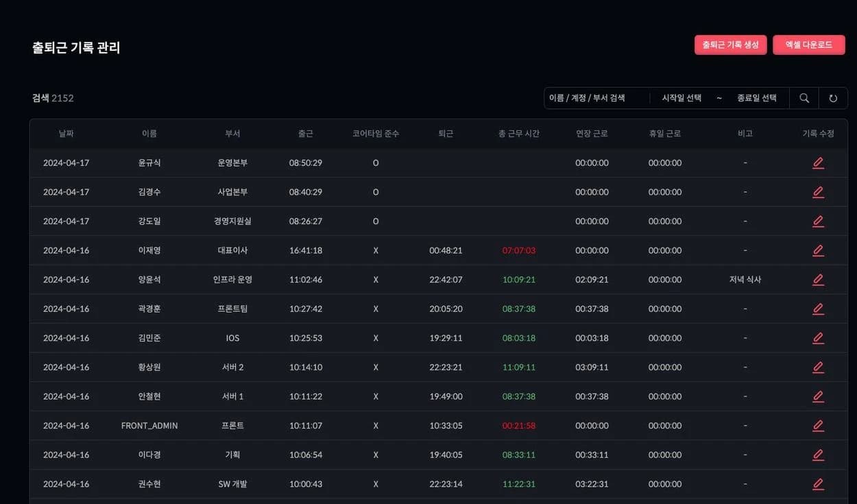Viewport: 857px width, 504px height.
Task: Click clock-out time 20:05:20
Action: [446, 309]
